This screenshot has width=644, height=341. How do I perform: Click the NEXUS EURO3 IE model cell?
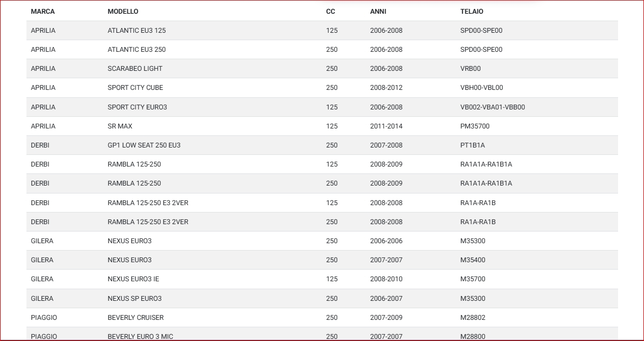coord(133,279)
